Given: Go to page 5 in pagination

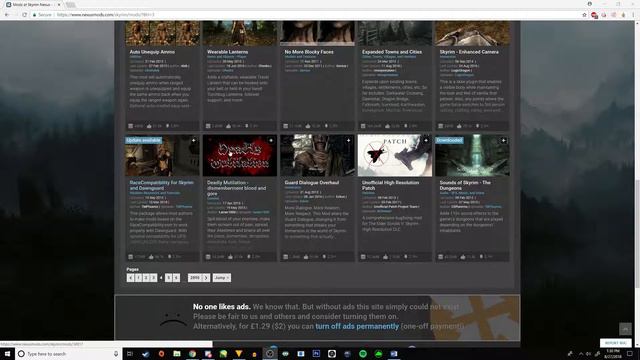Looking at the screenshot, I should point(168,278).
